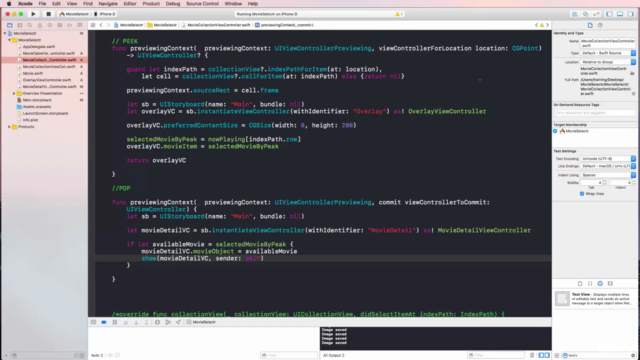Jump to next issue arrow in jump bar
Image resolution: width=640 pixels, height=360 pixels.
[x=547, y=25]
